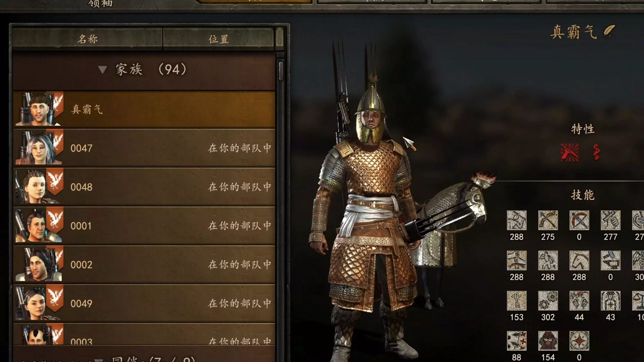Collapse the 家族 (94) group
Viewport: 644px width, 362px height.
click(144, 70)
